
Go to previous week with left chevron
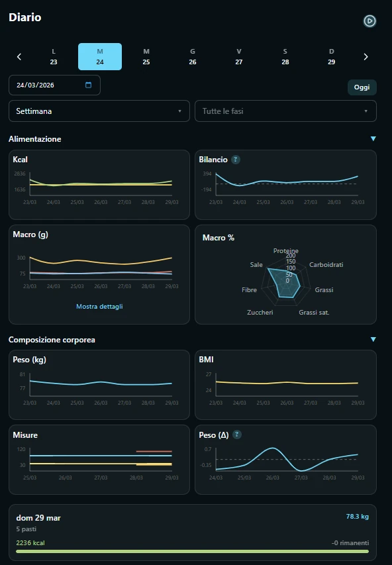coord(19,56)
